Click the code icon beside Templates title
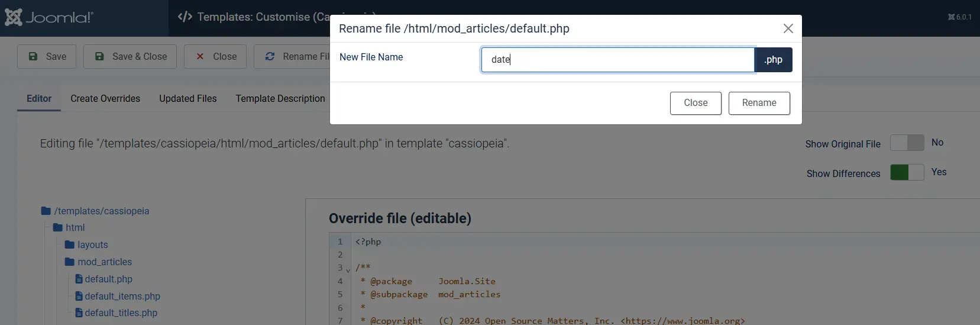Image resolution: width=980 pixels, height=325 pixels. pyautogui.click(x=185, y=17)
